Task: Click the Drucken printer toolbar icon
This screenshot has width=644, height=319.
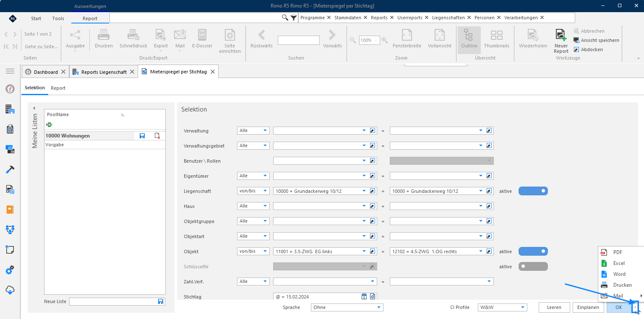Action: click(104, 35)
